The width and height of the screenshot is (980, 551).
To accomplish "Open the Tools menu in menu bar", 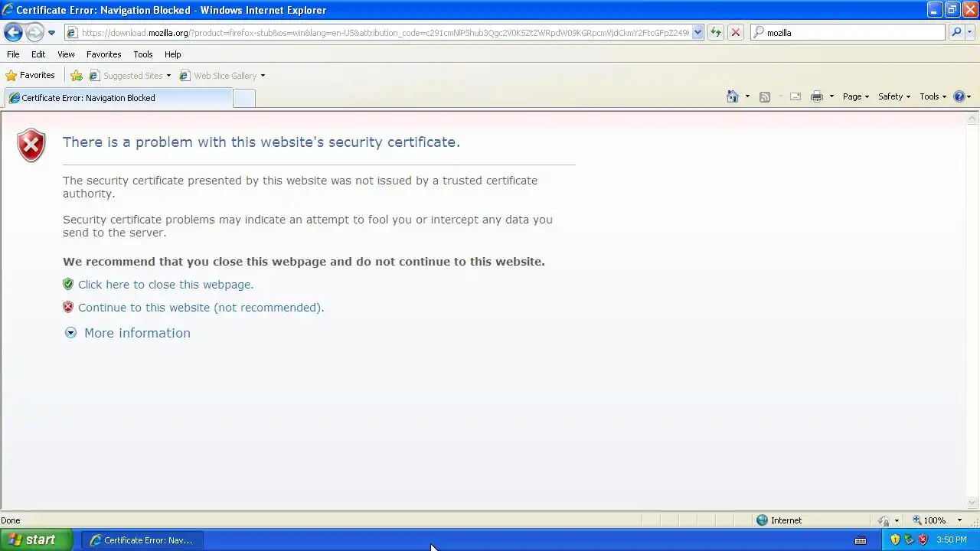I will point(143,54).
